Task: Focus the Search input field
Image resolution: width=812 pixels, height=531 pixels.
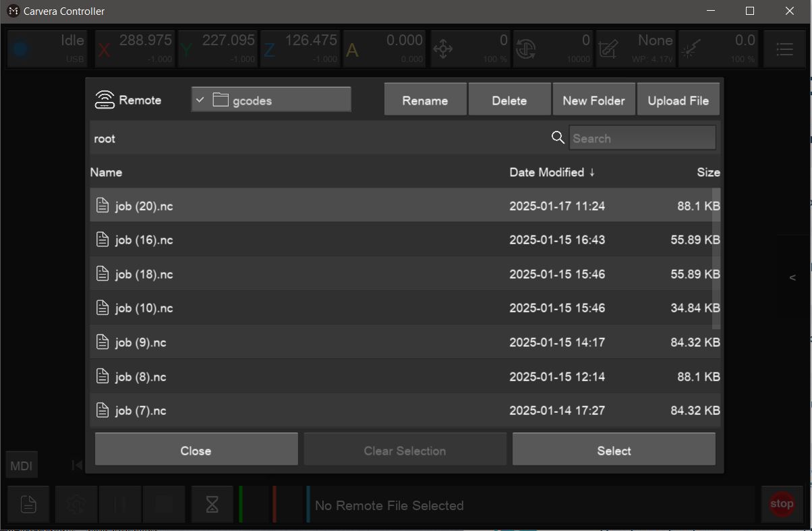Action: [642, 138]
